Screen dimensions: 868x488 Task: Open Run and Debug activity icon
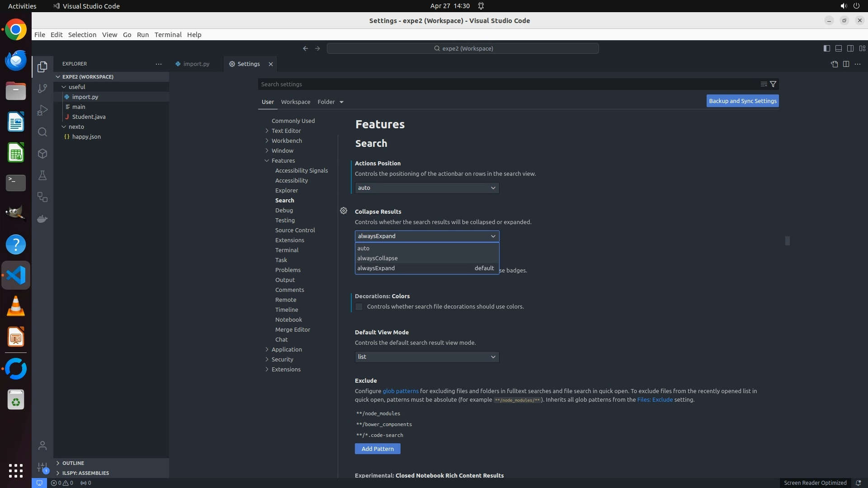tap(42, 110)
